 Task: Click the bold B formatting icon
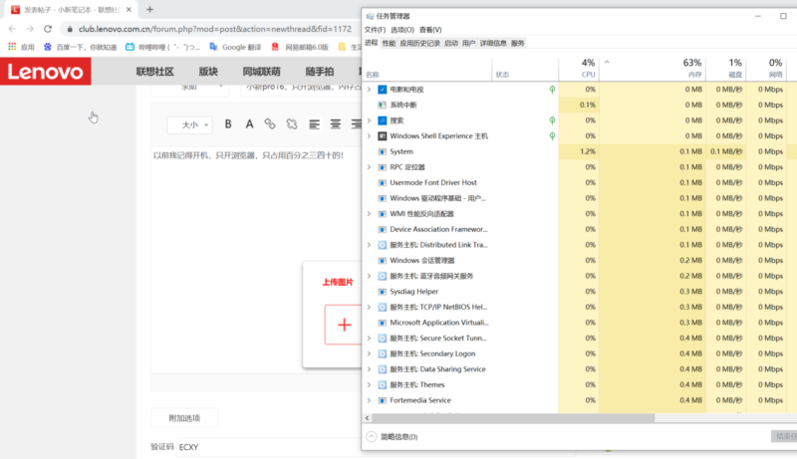pos(228,125)
